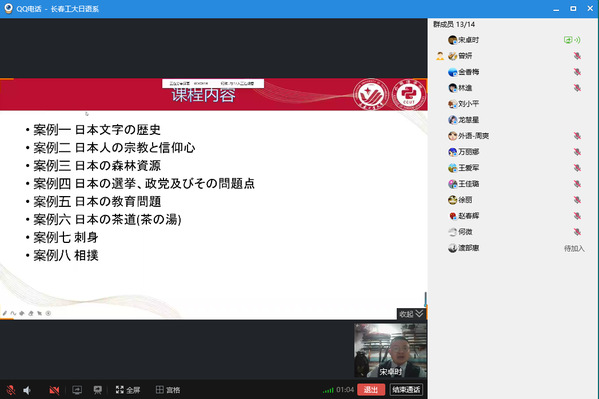Toggle the muted microphone icon for 金香梅

577,72
